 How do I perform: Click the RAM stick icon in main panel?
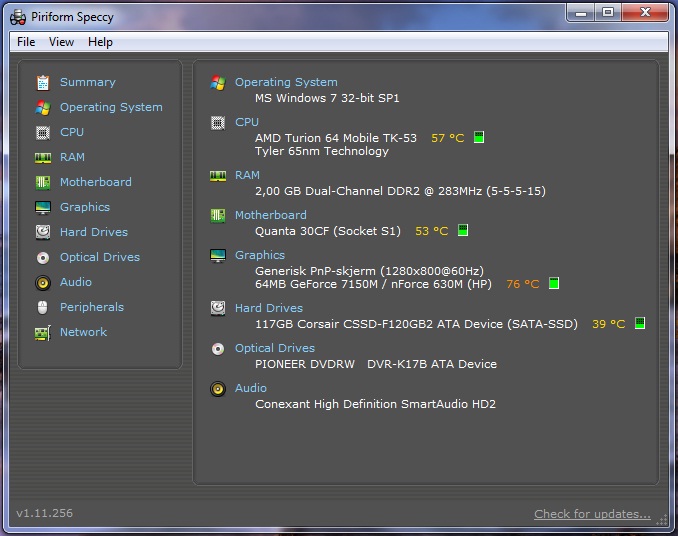click(218, 176)
